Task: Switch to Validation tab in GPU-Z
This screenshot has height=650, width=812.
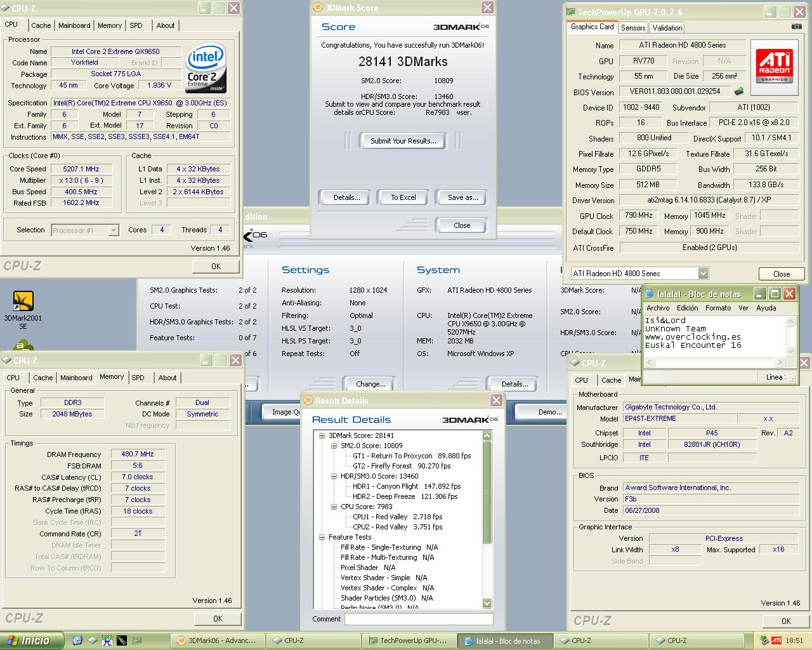Action: tap(667, 27)
